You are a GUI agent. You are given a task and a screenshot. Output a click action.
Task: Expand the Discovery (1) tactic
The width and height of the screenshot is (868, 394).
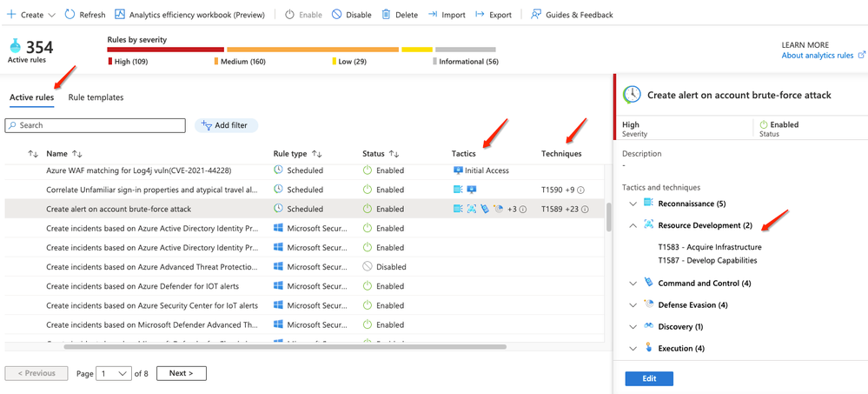[x=633, y=327]
